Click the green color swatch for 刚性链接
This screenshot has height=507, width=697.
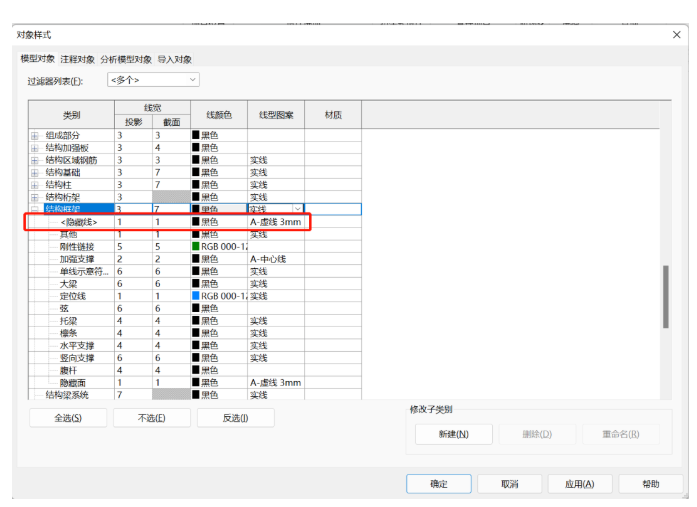click(196, 246)
